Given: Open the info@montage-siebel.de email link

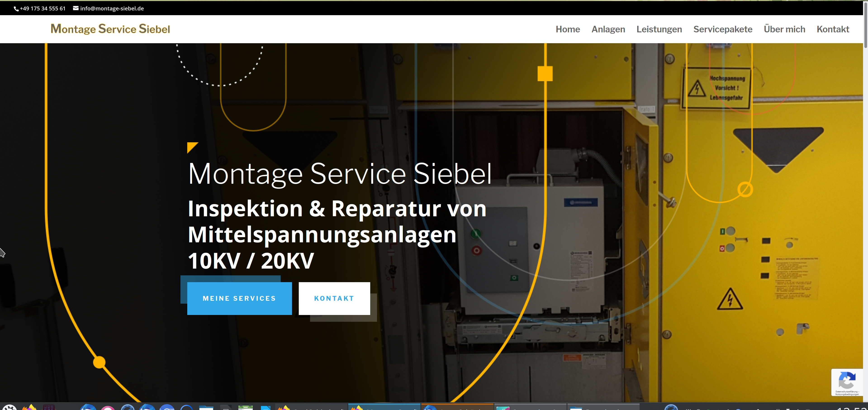Looking at the screenshot, I should pyautogui.click(x=112, y=8).
